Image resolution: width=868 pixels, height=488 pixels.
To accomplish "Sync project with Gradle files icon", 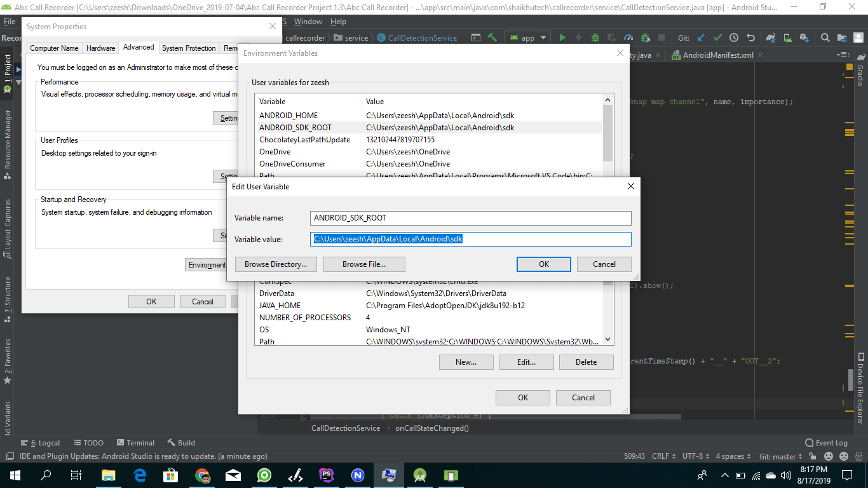I will [771, 37].
